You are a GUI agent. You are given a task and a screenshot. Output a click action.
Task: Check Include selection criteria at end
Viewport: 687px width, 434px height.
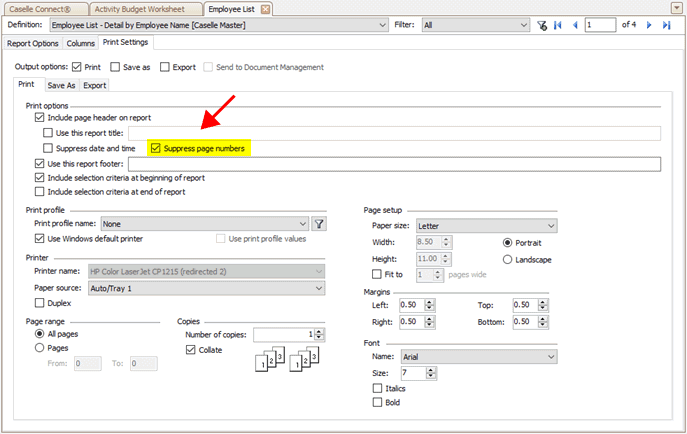[39, 192]
